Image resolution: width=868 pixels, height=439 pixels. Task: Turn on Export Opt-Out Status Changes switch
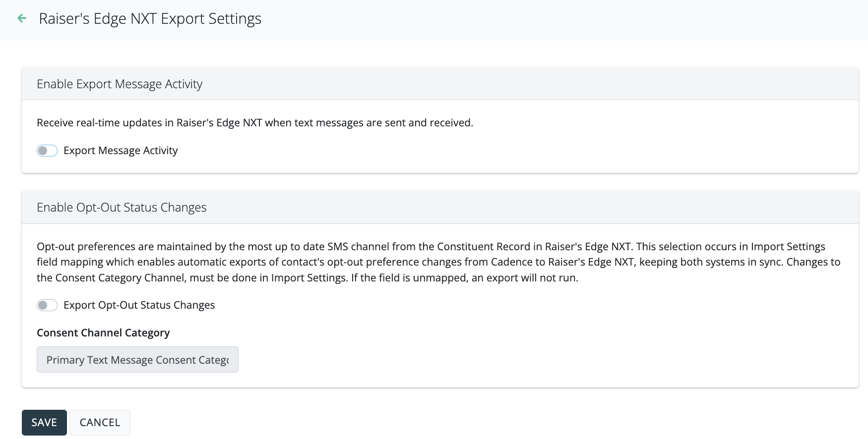(x=47, y=305)
